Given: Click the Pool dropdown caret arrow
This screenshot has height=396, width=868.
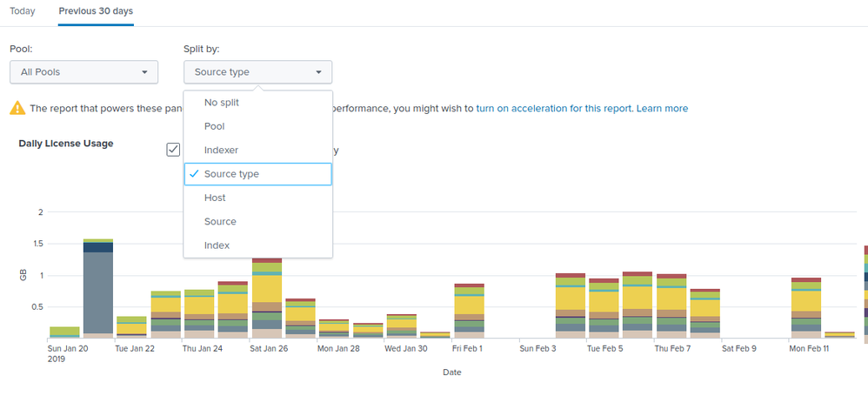Looking at the screenshot, I should pyautogui.click(x=144, y=72).
